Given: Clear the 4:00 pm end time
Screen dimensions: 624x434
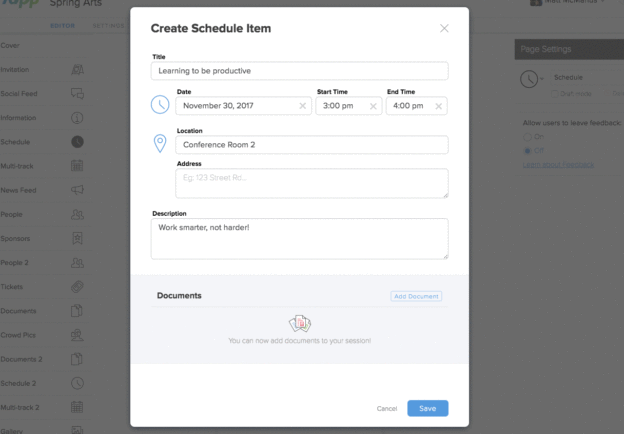Looking at the screenshot, I should (438, 106).
